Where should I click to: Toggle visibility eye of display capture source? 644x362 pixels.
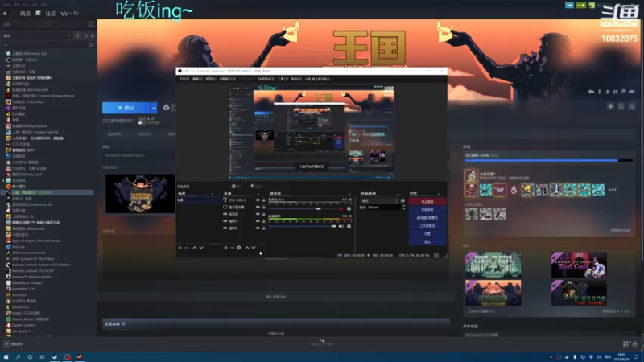tap(258, 208)
